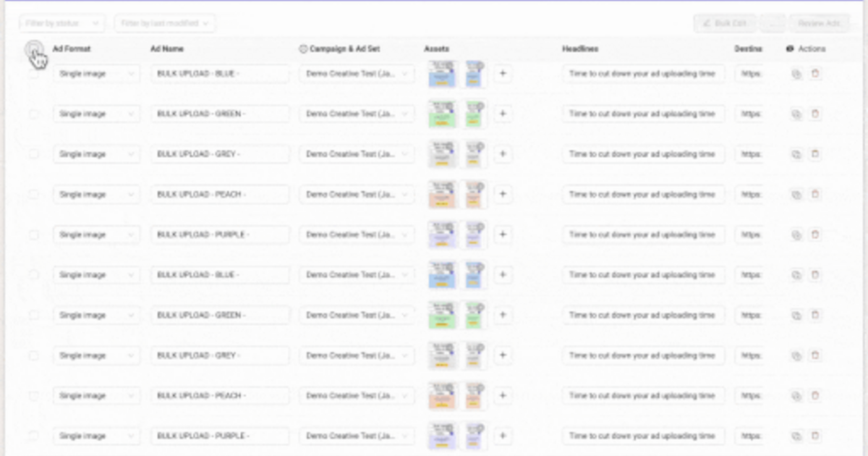Image resolution: width=868 pixels, height=456 pixels.
Task: Delete the first BULK UPLOAD - BLUE ad
Action: (x=815, y=74)
